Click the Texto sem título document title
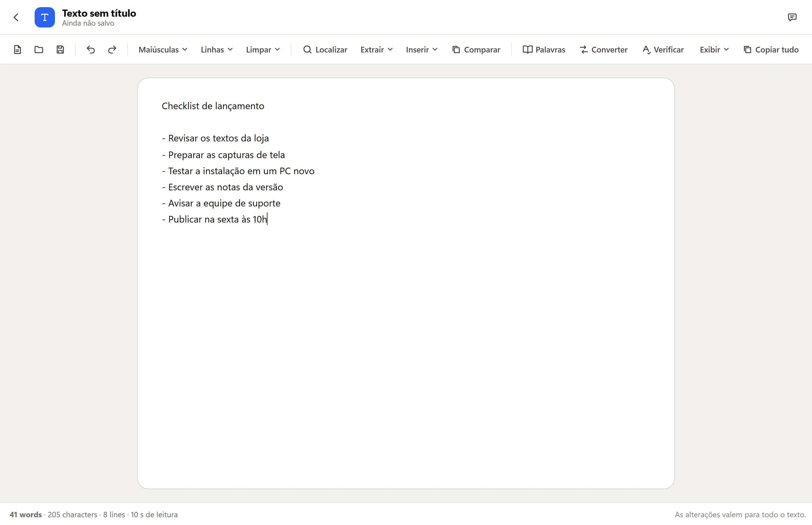 tap(99, 13)
